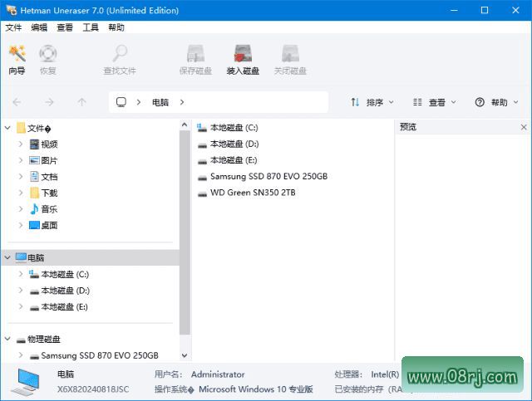This screenshot has width=532, height=401.
Task: Collapse the 物理磁盘 tree section
Action: 8,340
